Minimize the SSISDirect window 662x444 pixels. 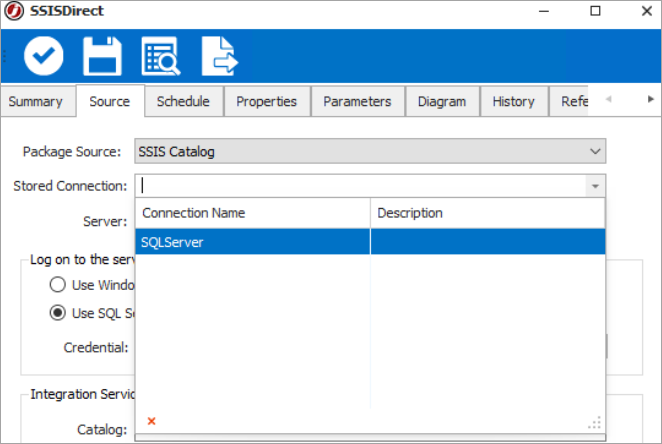(544, 11)
